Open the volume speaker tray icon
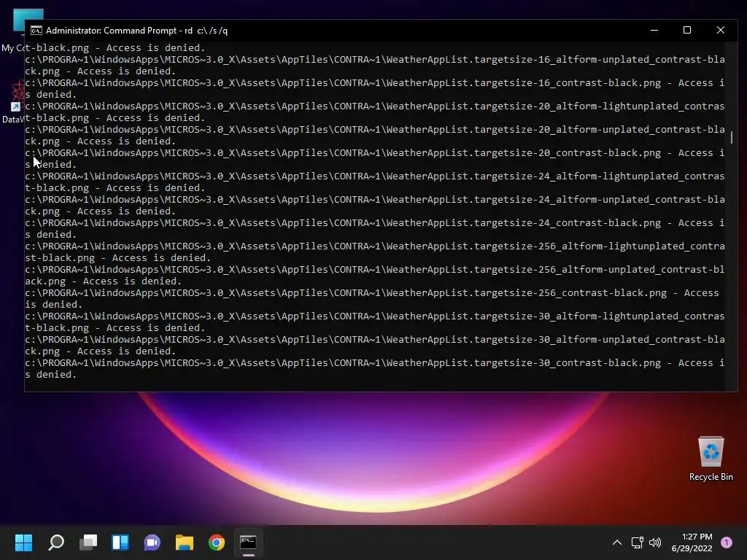Screen dimensions: 747x560 (x=655, y=542)
